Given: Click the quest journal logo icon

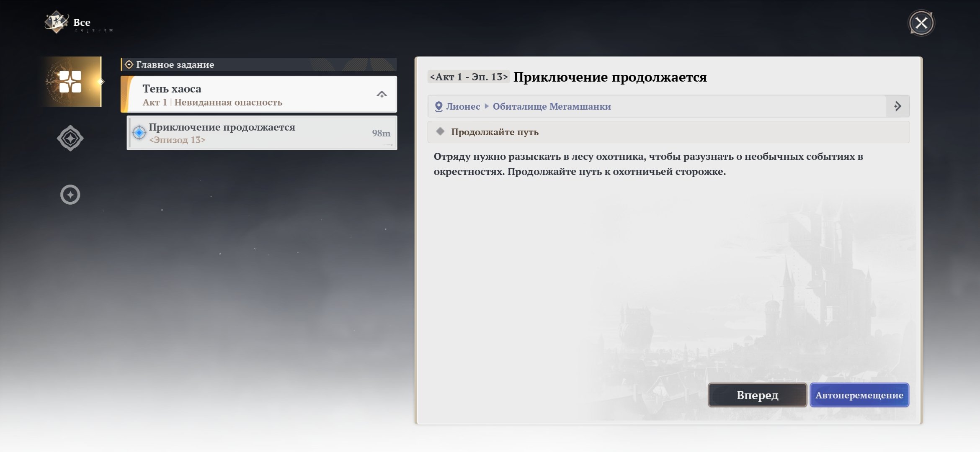Looking at the screenshot, I should click(x=57, y=22).
